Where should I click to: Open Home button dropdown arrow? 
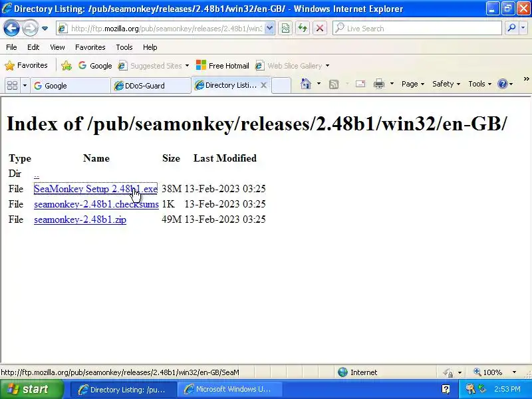pyautogui.click(x=319, y=84)
